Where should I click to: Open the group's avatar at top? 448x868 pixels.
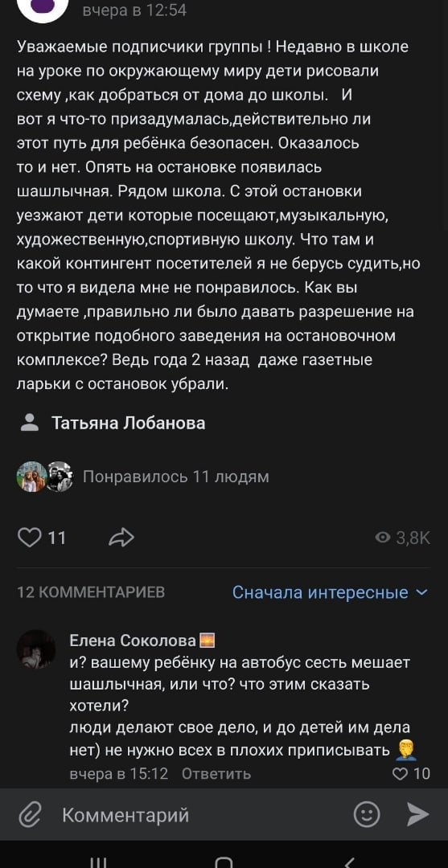(43, 6)
